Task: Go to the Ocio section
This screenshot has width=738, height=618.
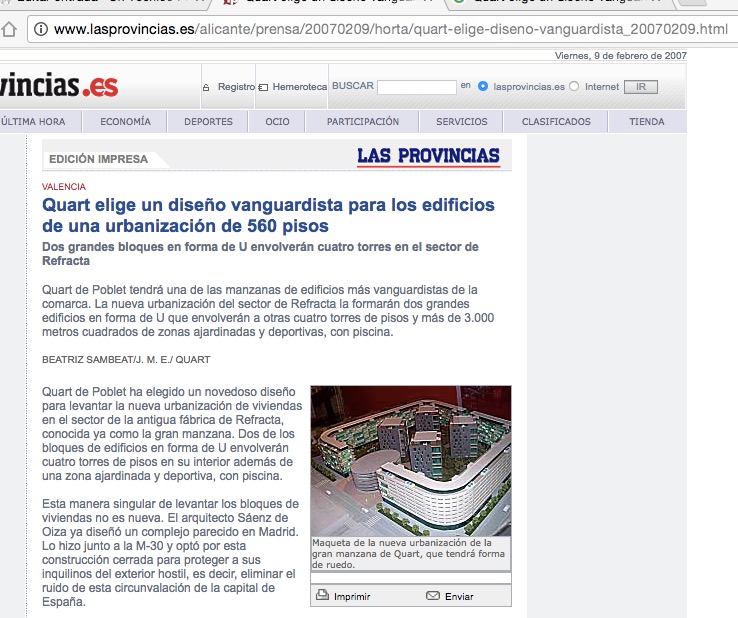Action: [277, 122]
